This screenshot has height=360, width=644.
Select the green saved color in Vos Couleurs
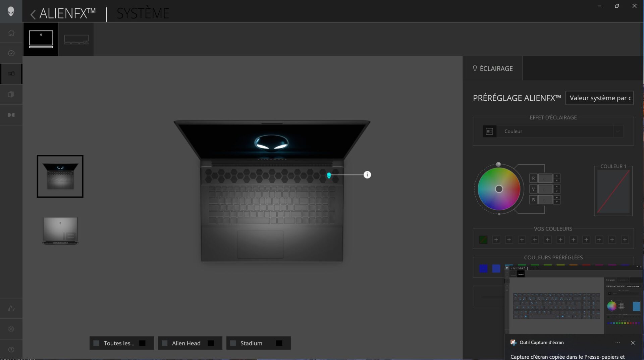[483, 240]
